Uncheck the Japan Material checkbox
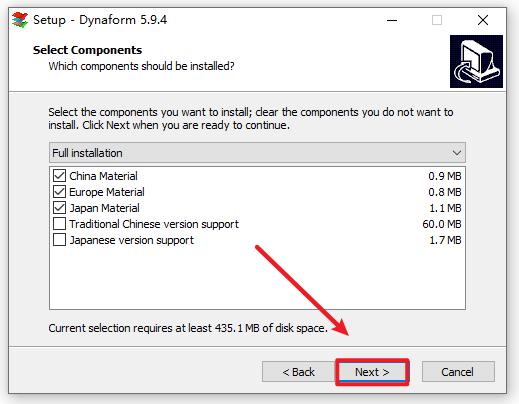The image size is (519, 404). [59, 208]
